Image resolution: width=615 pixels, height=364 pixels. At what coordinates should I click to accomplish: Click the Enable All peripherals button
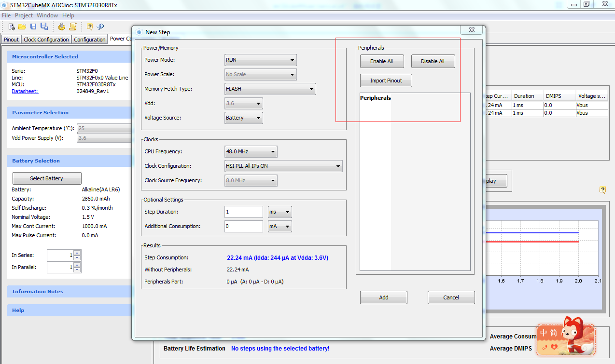pos(381,61)
